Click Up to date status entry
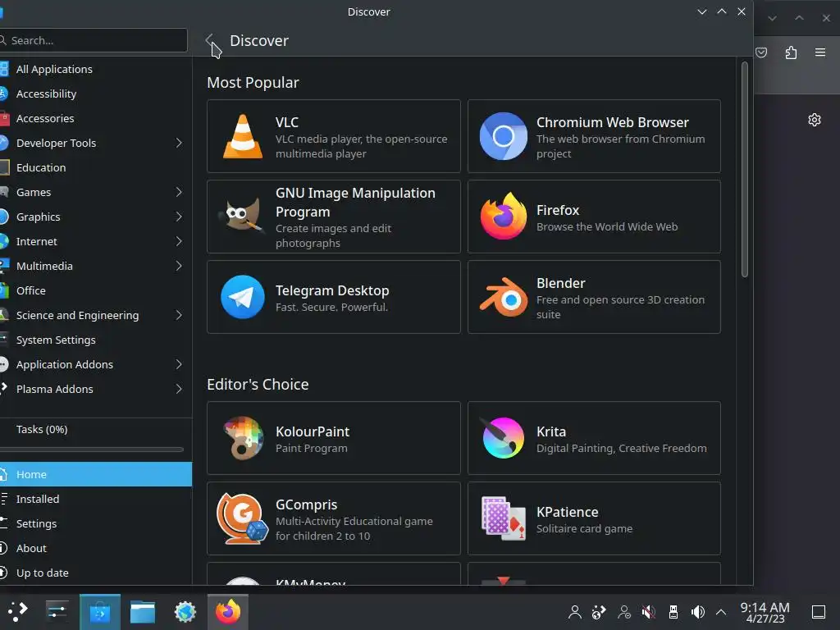Viewport: 840px width, 630px height. (x=96, y=573)
